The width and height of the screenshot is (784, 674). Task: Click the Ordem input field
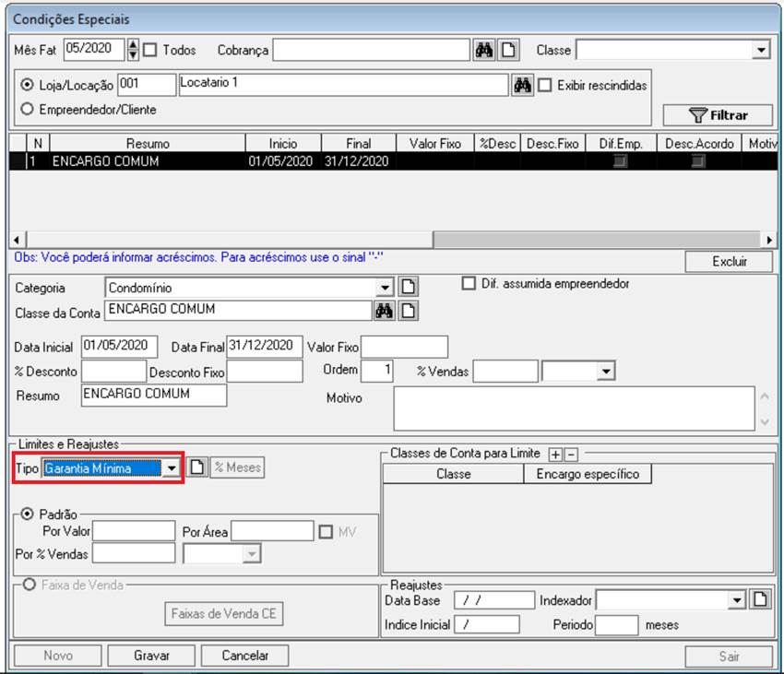(377, 371)
